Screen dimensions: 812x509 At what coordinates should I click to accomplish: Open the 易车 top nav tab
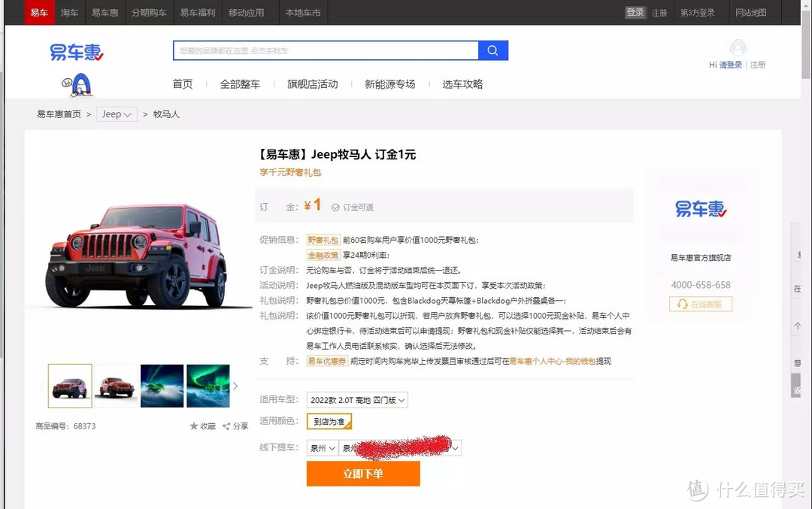39,13
